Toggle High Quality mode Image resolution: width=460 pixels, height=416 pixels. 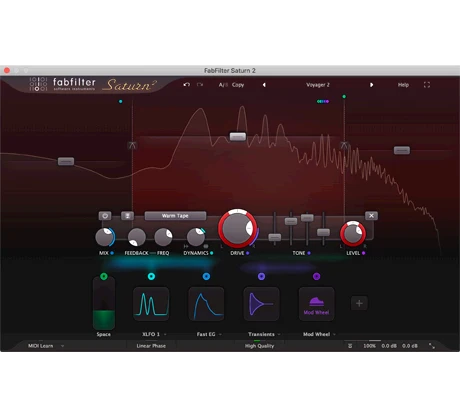pyautogui.click(x=259, y=346)
